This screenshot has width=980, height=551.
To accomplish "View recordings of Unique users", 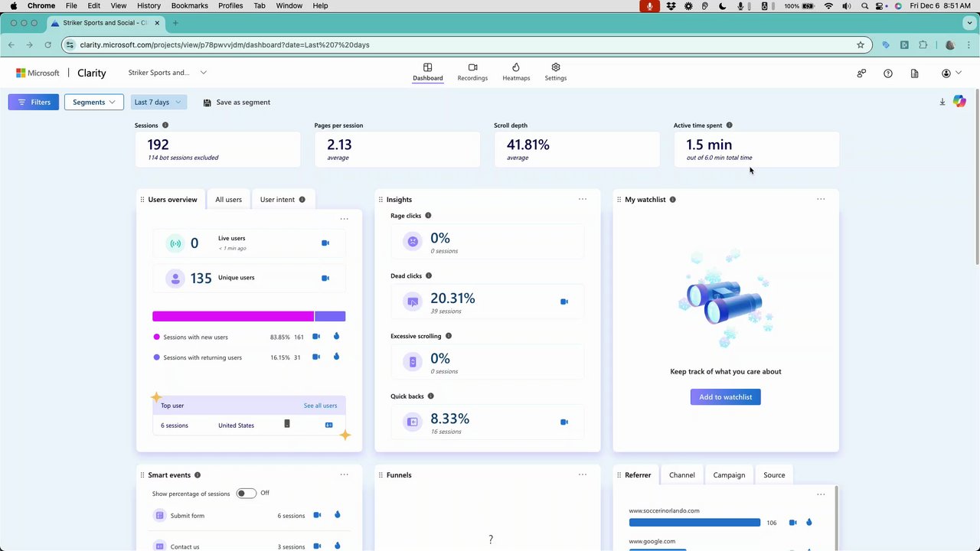I will [325, 278].
